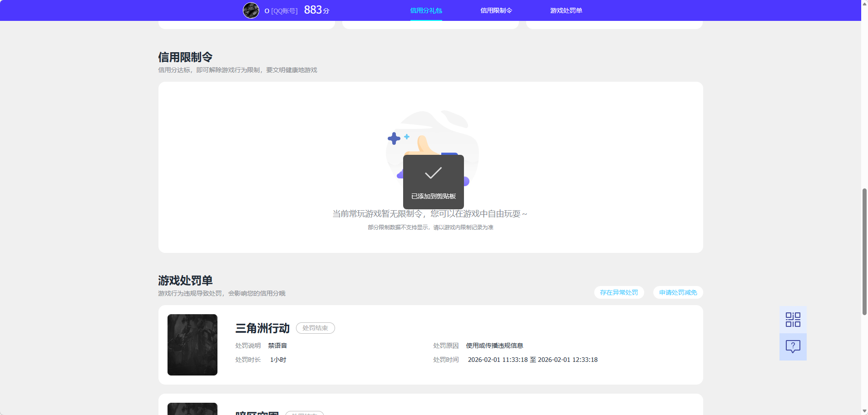Image resolution: width=868 pixels, height=415 pixels.
Task: Click the 处罚结束 badge next to 三角洲行动
Action: 315,328
